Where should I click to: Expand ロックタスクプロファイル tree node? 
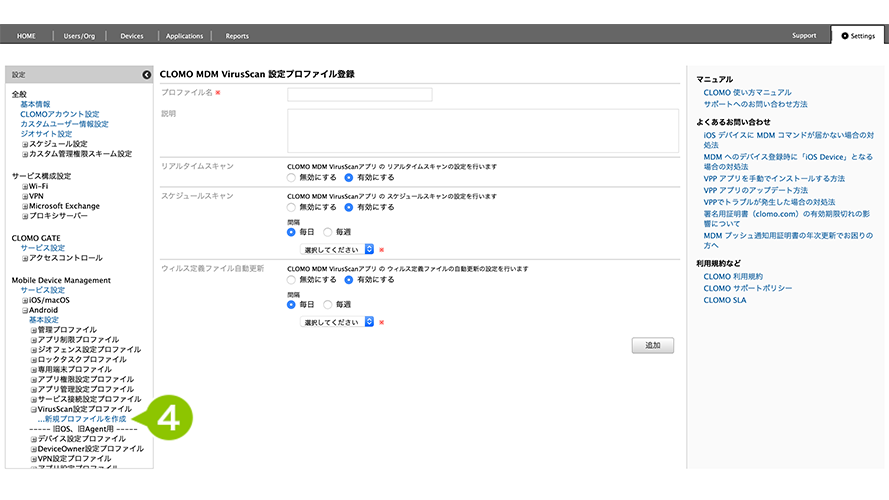[x=33, y=360]
